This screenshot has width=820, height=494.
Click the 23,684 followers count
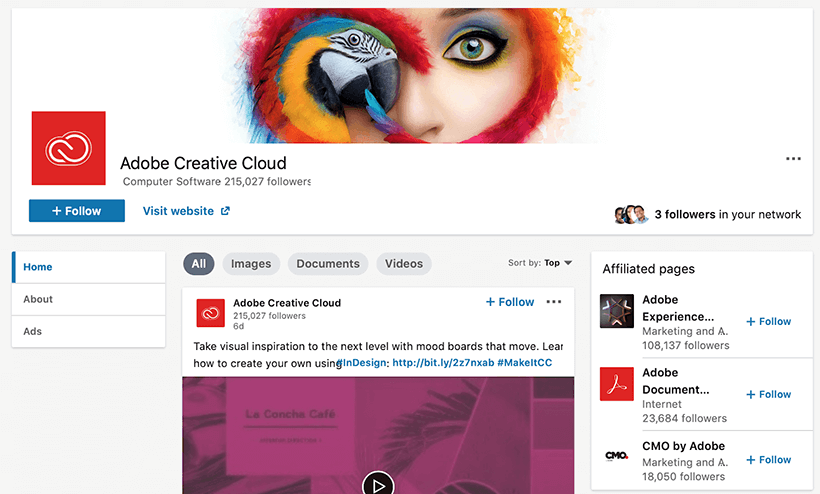point(685,418)
